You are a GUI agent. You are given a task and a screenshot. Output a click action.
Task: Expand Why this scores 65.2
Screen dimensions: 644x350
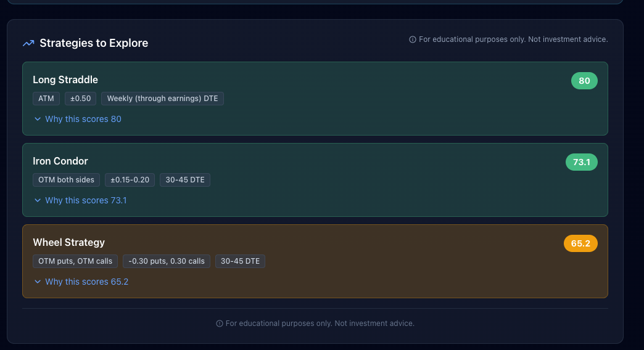(86, 282)
